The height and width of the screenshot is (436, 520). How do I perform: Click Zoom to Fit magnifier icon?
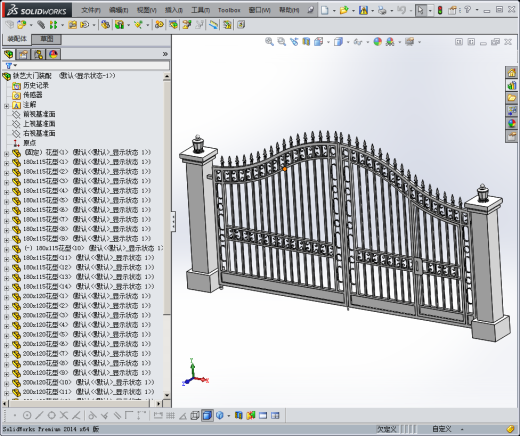[269, 42]
